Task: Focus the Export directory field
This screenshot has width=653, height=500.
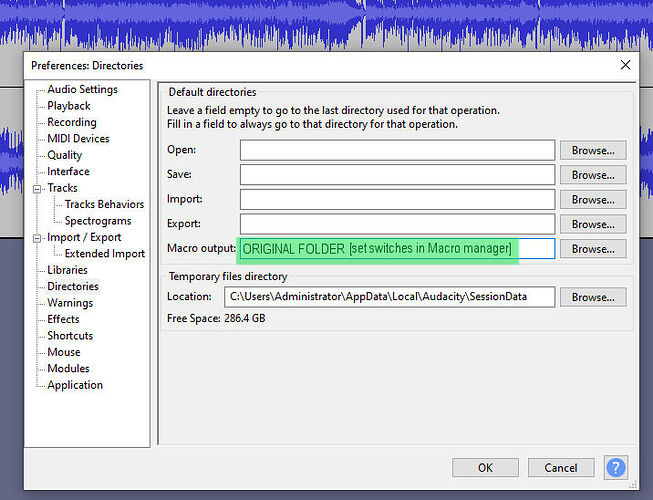Action: pos(397,224)
